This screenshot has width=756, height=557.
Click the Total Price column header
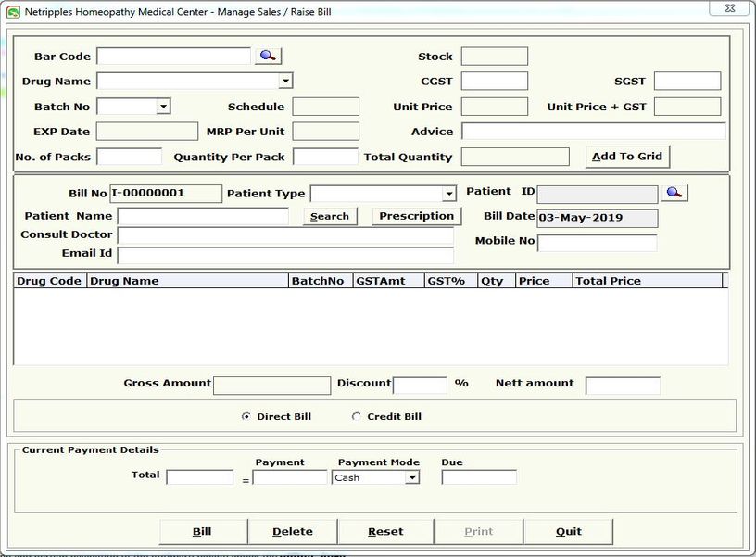[x=648, y=281]
